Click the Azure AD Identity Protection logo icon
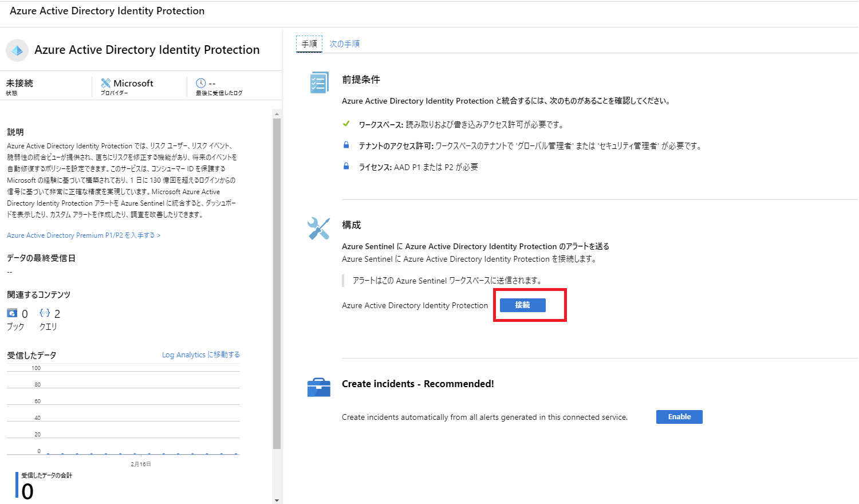 (17, 50)
